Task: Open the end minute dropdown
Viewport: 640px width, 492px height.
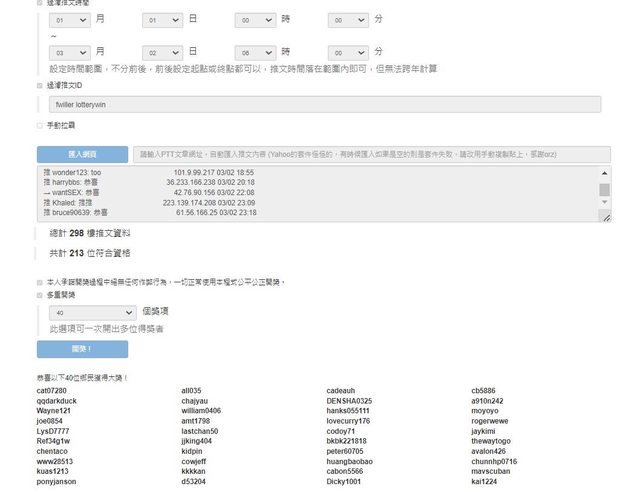Action: tap(349, 52)
